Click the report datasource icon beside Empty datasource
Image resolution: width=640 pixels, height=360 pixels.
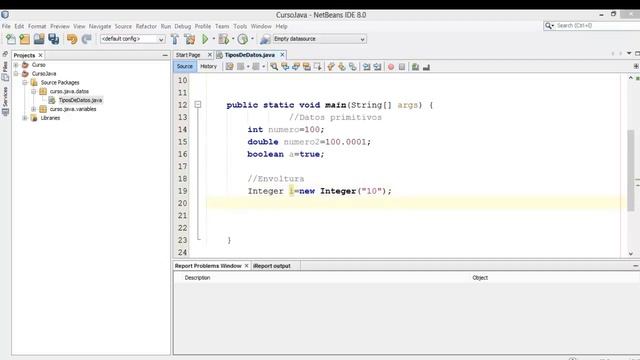pos(265,39)
